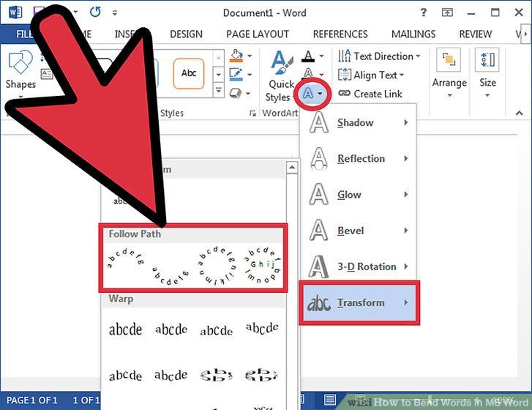Select the Abc orange outline shape style
Viewport: 532px width, 410px height.
pos(189,73)
